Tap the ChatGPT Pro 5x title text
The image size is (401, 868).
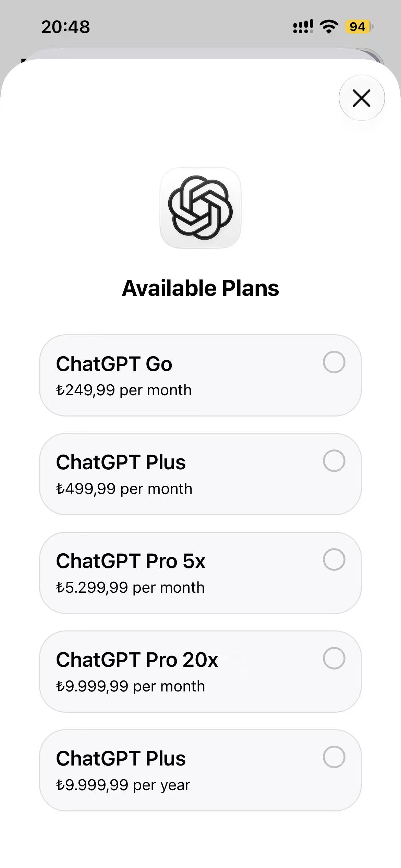point(131,561)
